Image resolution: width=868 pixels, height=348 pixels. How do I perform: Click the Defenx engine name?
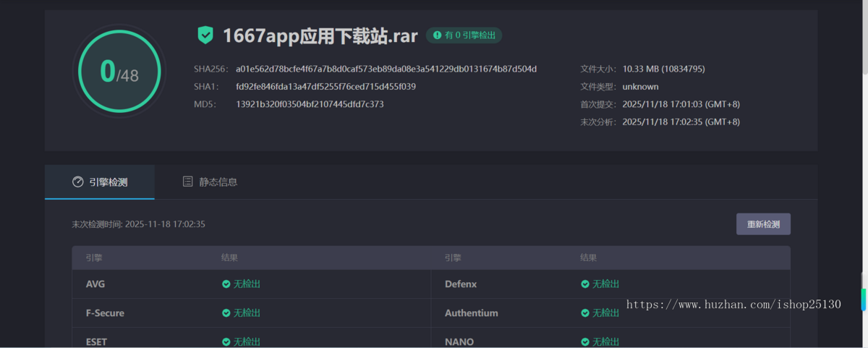[x=461, y=284]
